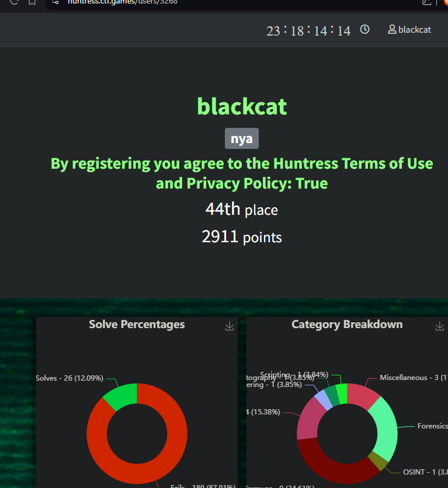This screenshot has width=448, height=488.
Task: Click the Huntress Terms of Use text
Action: [x=353, y=163]
